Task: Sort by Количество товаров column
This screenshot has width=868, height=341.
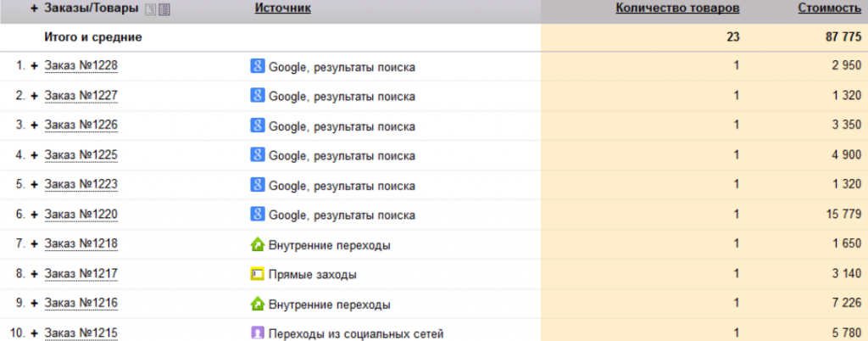Action: (x=677, y=8)
